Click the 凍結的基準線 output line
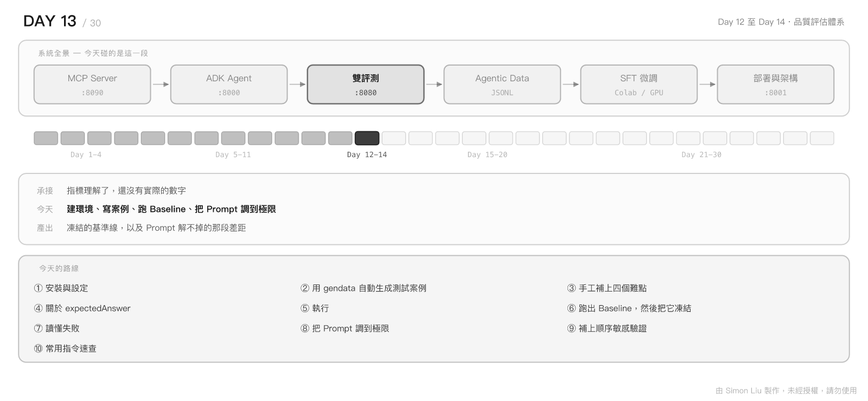The image size is (868, 401). pyautogui.click(x=156, y=228)
